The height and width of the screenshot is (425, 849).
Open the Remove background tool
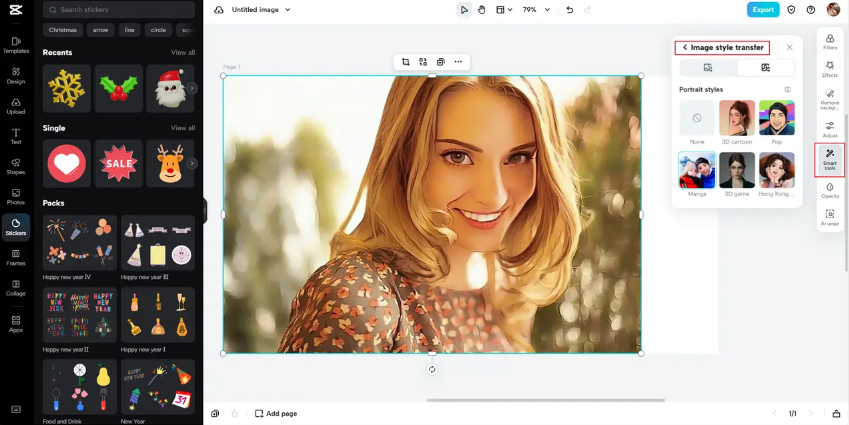point(830,100)
